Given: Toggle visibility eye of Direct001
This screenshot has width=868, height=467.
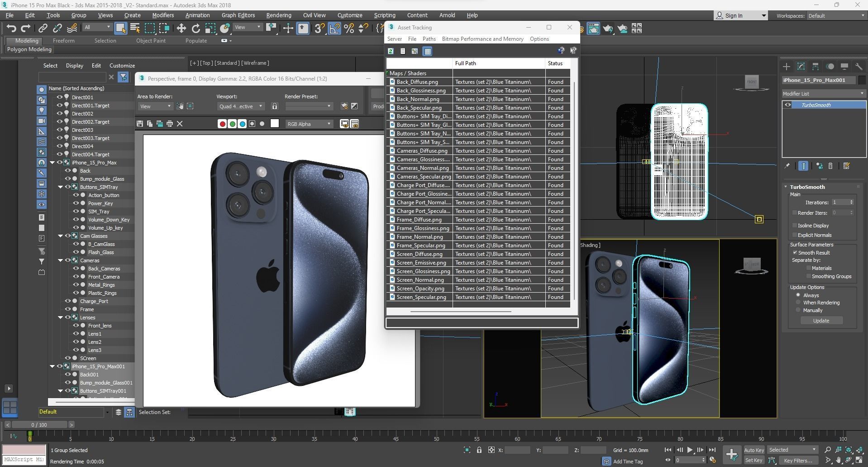Looking at the screenshot, I should click(59, 97).
